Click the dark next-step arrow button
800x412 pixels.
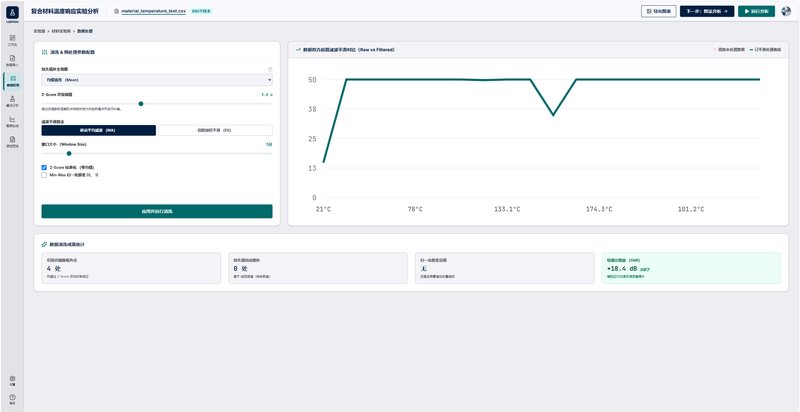coord(707,11)
